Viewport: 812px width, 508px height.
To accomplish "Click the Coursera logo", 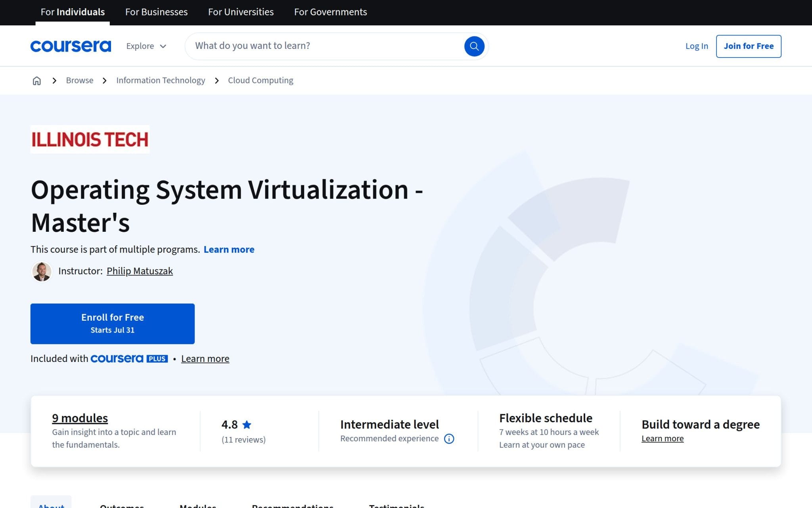I will coord(71,46).
